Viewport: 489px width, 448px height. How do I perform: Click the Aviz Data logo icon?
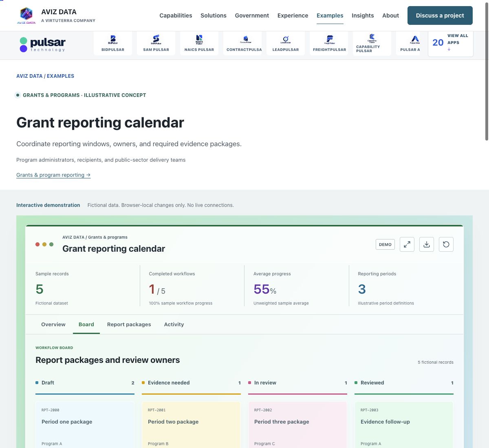(x=26, y=15)
